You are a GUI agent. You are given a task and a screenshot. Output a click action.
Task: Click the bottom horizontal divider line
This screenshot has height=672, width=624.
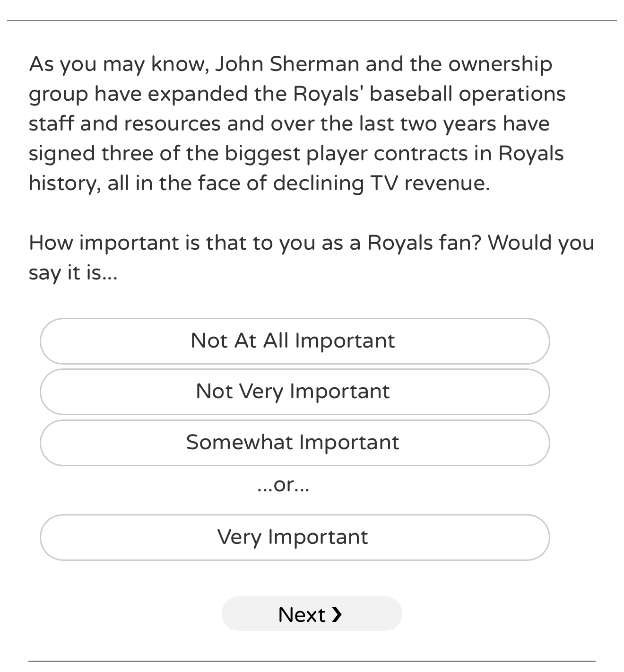point(312,661)
